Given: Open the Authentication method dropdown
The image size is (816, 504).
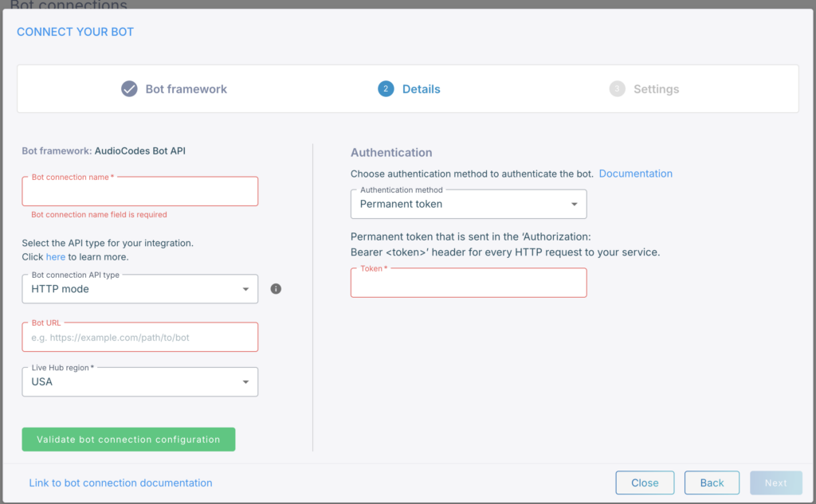Looking at the screenshot, I should click(469, 204).
